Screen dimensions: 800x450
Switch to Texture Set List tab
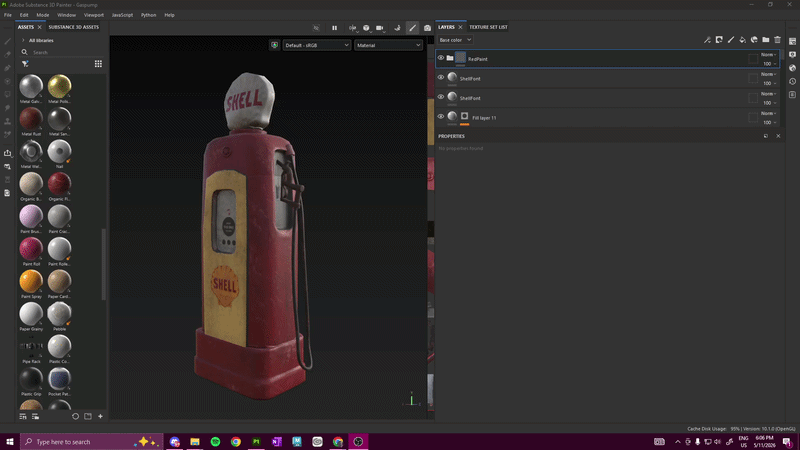click(488, 27)
